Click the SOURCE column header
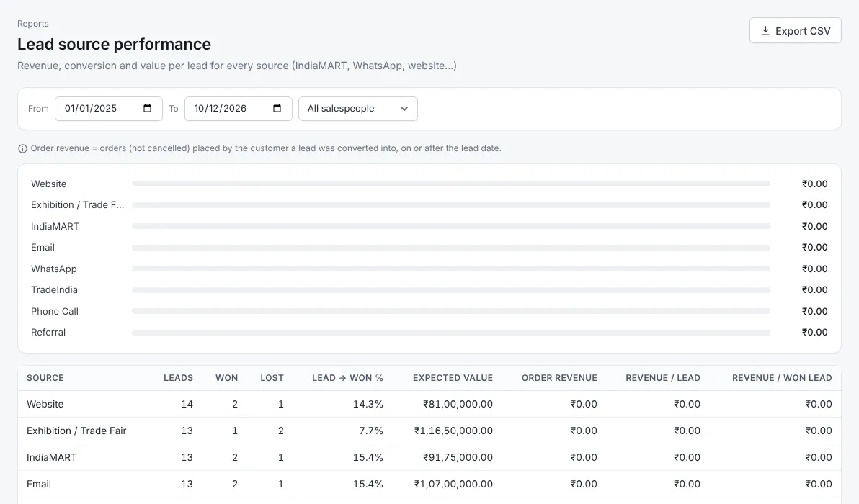859x504 pixels. coord(45,377)
